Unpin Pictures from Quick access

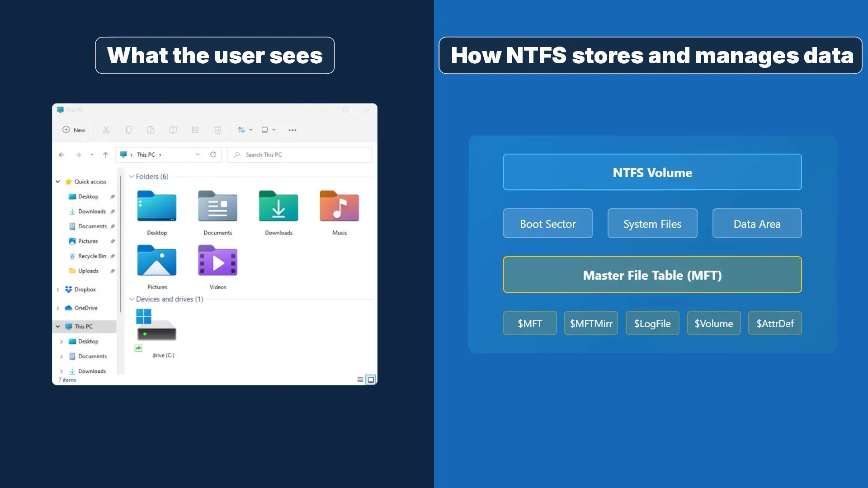pyautogui.click(x=113, y=241)
